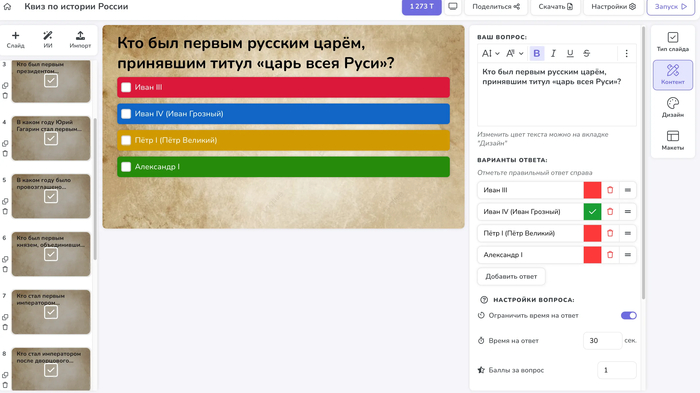Select slide 3 thumbnail about первым президентом
Viewport: 700px width, 393px height.
tap(51, 81)
